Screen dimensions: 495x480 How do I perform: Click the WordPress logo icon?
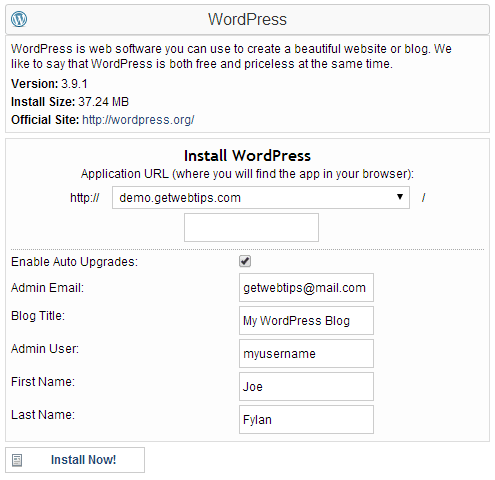tap(19, 19)
